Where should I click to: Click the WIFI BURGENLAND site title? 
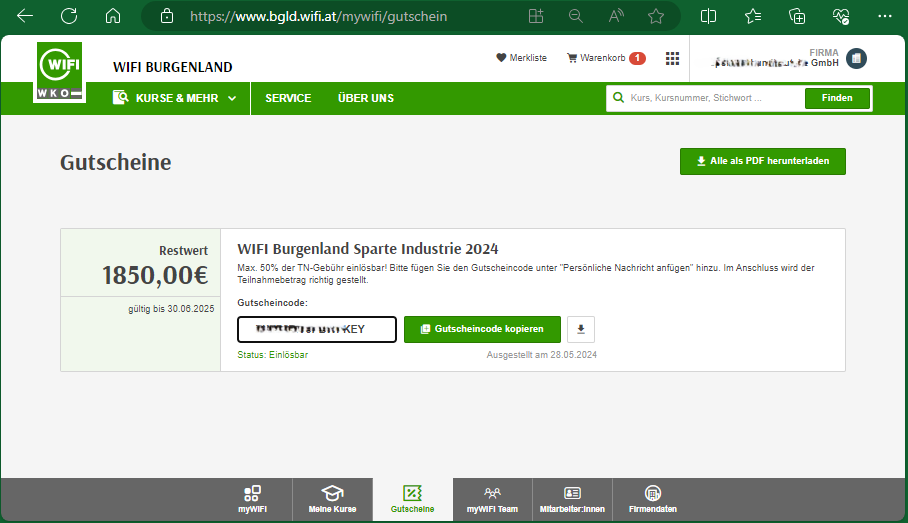173,67
